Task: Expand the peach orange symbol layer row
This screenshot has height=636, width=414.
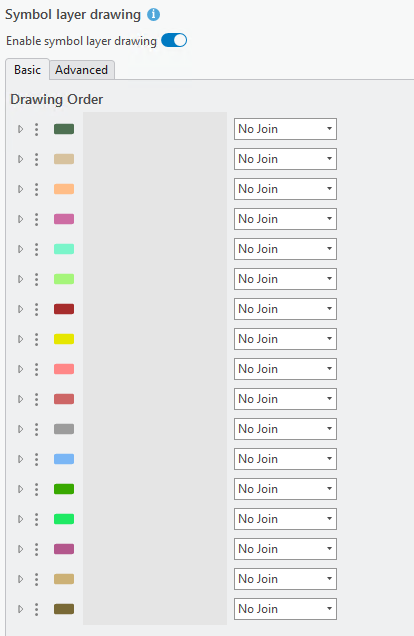Action: [x=20, y=189]
